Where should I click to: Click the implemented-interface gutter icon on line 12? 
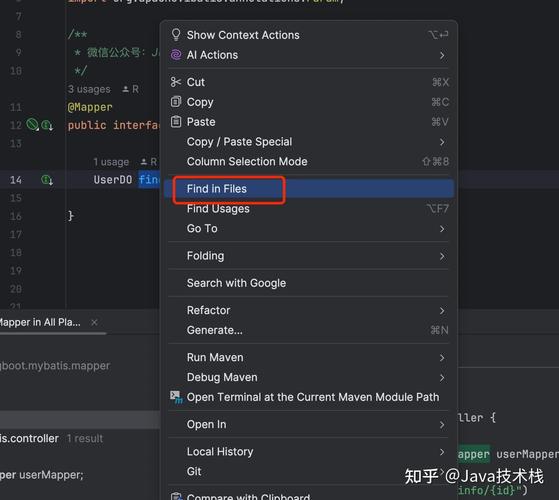(47, 125)
